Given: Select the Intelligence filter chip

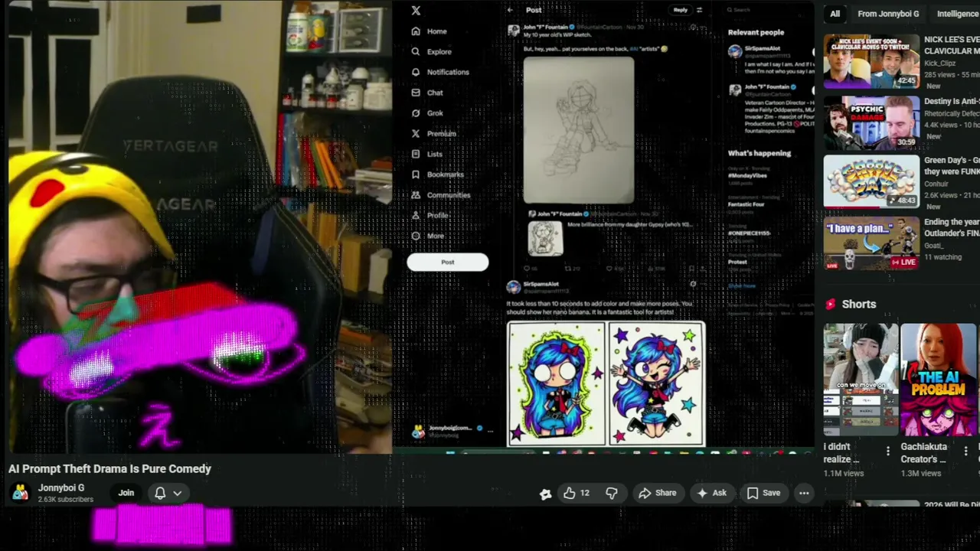Looking at the screenshot, I should click(x=957, y=14).
